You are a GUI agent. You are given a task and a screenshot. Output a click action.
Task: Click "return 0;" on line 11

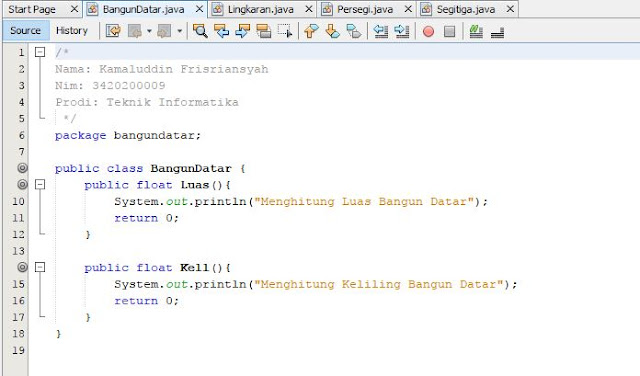pos(147,218)
